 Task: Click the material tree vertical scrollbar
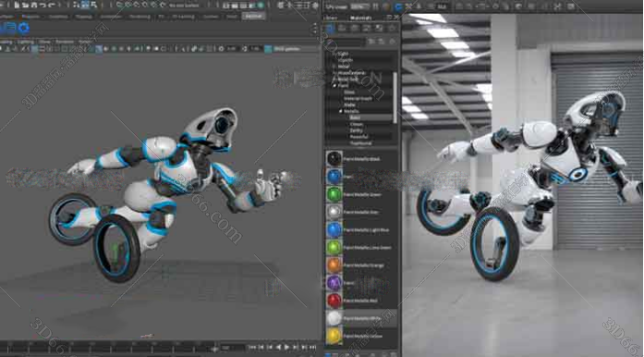click(x=395, y=97)
